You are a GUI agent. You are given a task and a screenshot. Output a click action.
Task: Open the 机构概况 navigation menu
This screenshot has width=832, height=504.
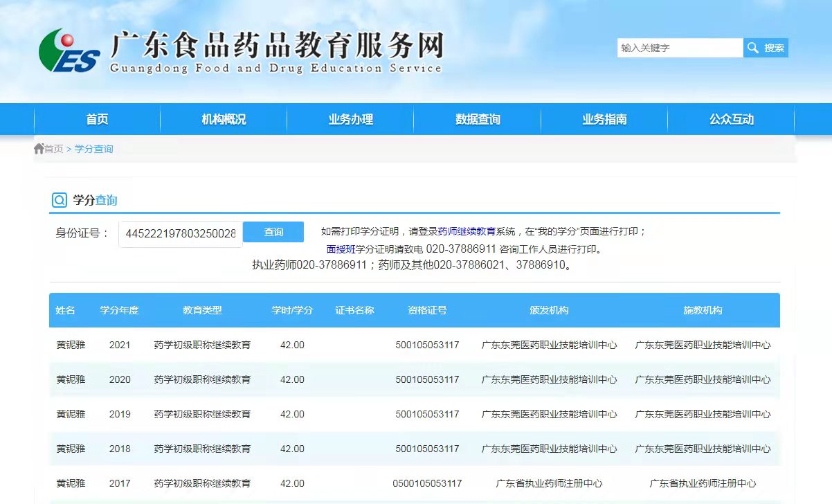coord(224,119)
